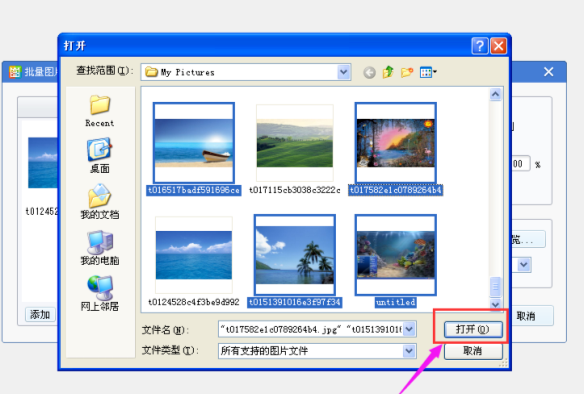The width and height of the screenshot is (584, 394).
Task: Open 我的文档 in places bar
Action: 100,201
